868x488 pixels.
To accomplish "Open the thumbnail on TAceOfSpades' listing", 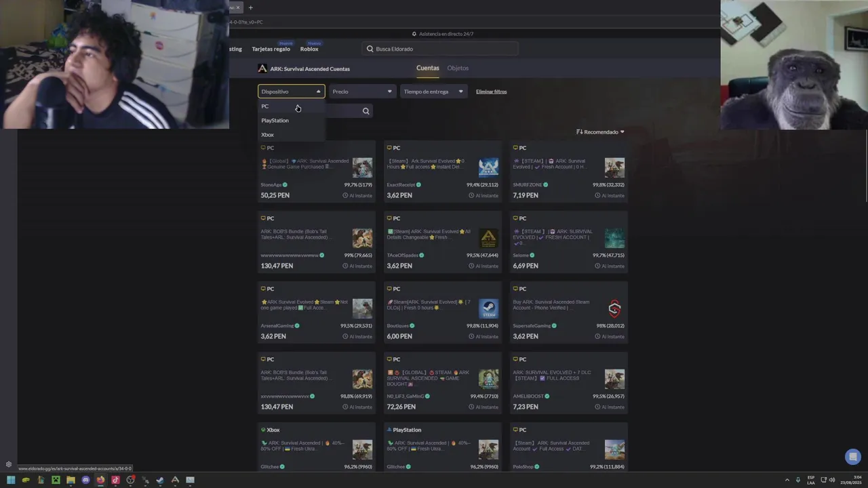I will pos(488,238).
